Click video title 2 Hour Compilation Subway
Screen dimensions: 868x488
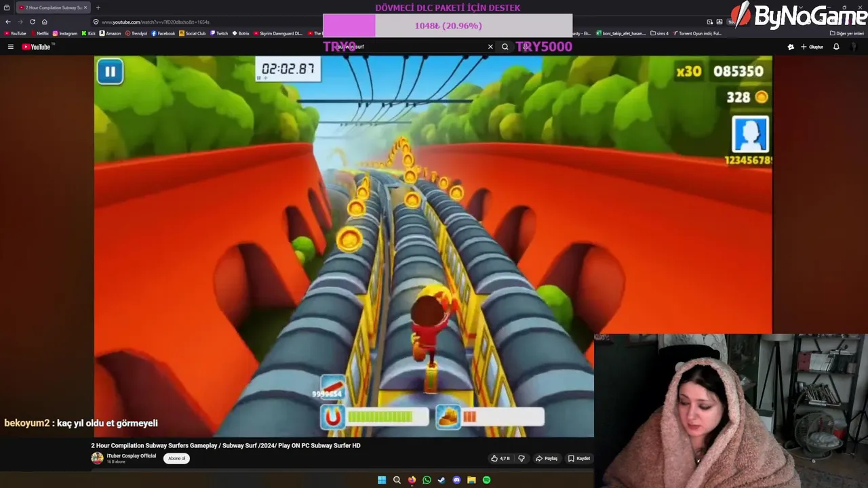(x=226, y=445)
